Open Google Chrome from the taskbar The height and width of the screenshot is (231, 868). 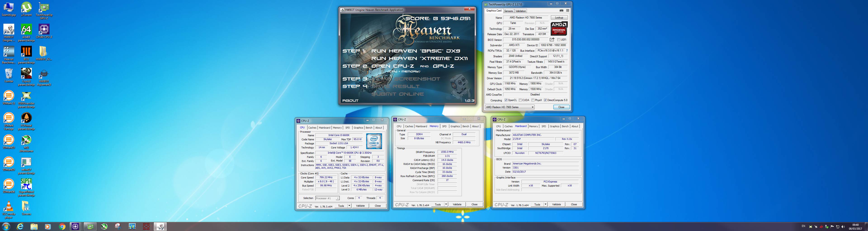[x=62, y=227]
